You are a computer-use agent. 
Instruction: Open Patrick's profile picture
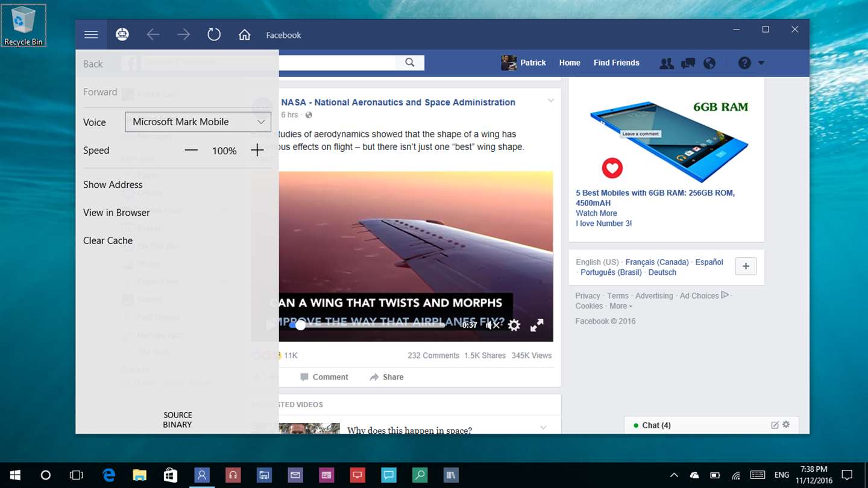509,63
